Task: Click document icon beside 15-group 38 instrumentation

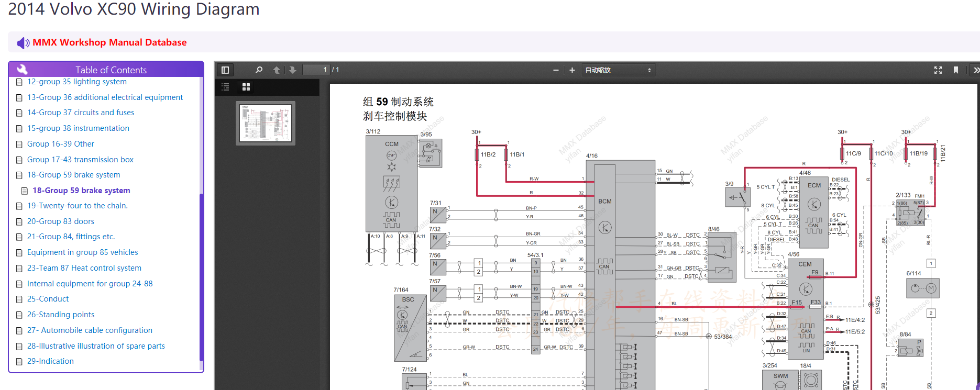Action: (x=19, y=129)
